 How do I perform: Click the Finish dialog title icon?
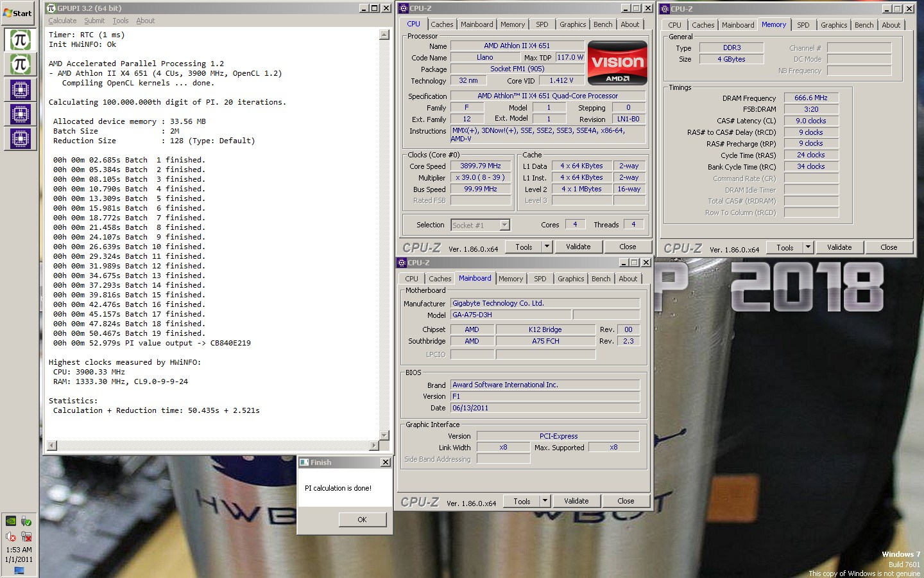(x=304, y=462)
